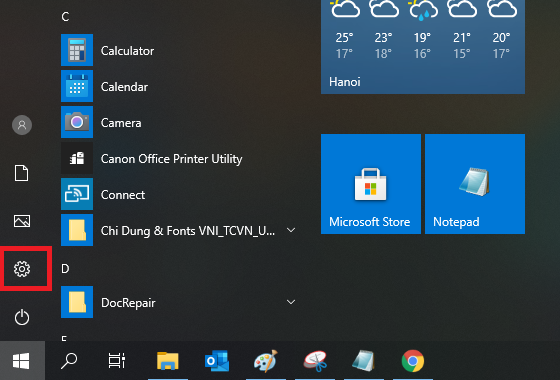The width and height of the screenshot is (560, 380).
Task: Open the Calendar app icon
Action: click(77, 86)
